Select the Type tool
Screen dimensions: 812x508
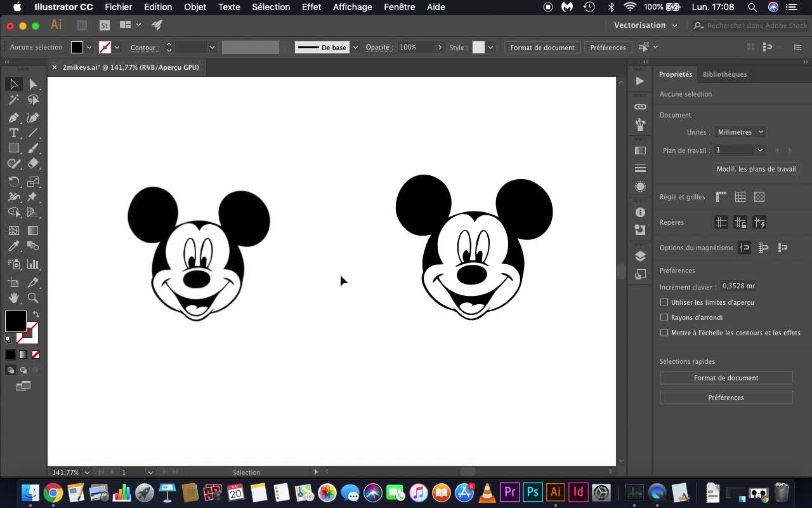coord(13,133)
